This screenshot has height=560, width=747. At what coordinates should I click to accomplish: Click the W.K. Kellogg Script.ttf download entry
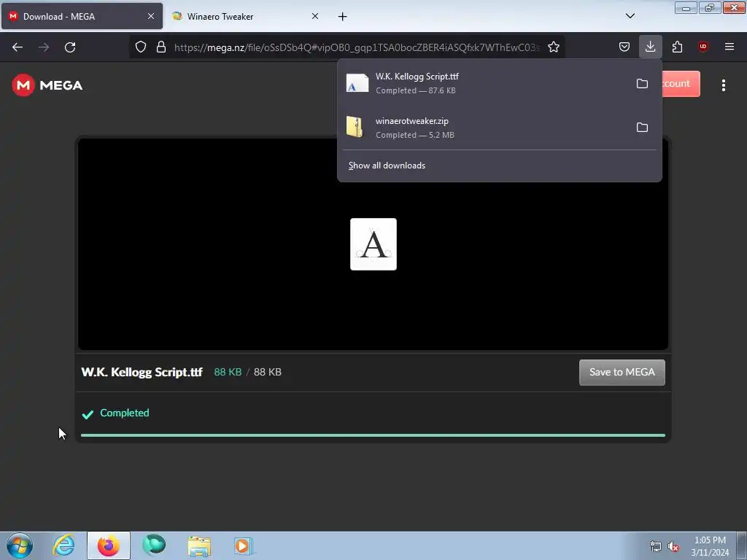(499, 83)
